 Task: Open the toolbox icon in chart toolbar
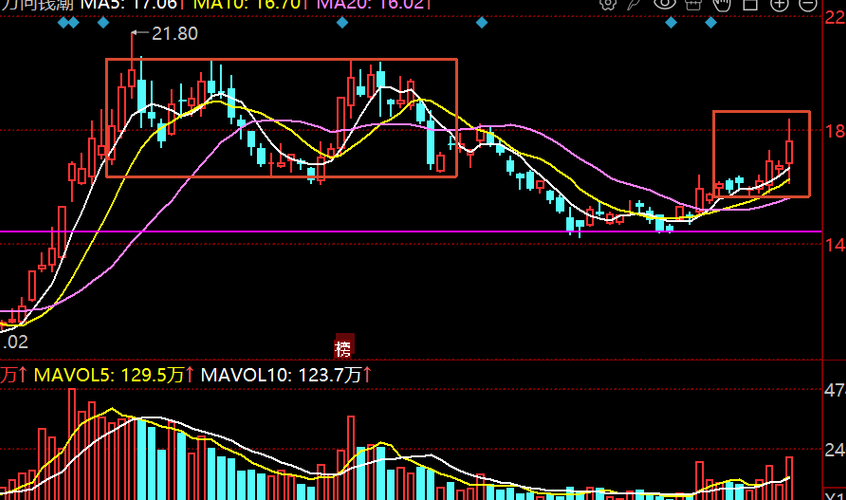693,4
